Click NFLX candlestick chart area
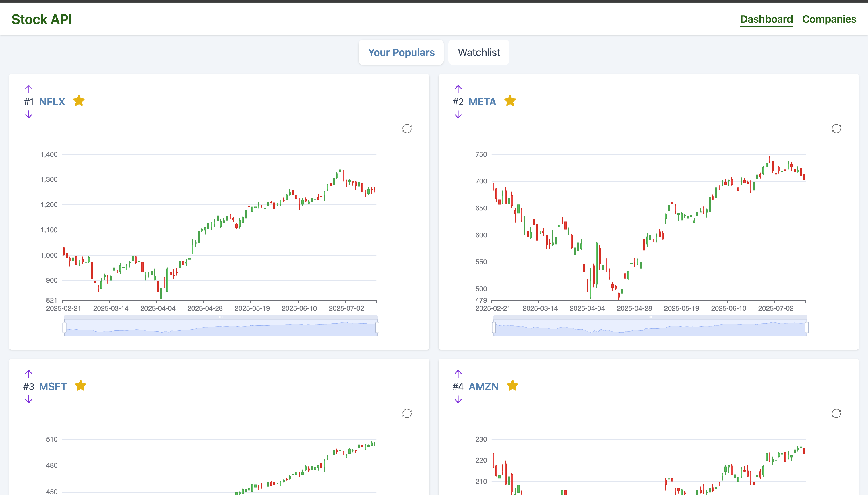The width and height of the screenshot is (868, 495). (219, 227)
